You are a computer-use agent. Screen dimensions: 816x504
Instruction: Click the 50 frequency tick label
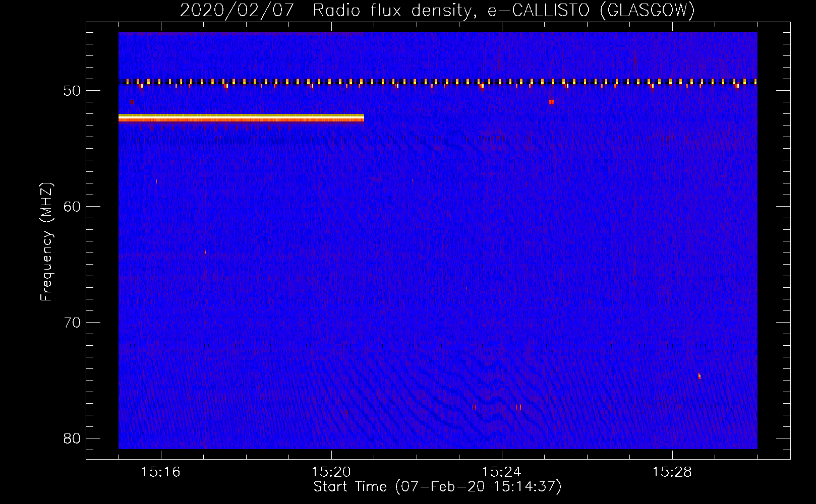pos(72,91)
